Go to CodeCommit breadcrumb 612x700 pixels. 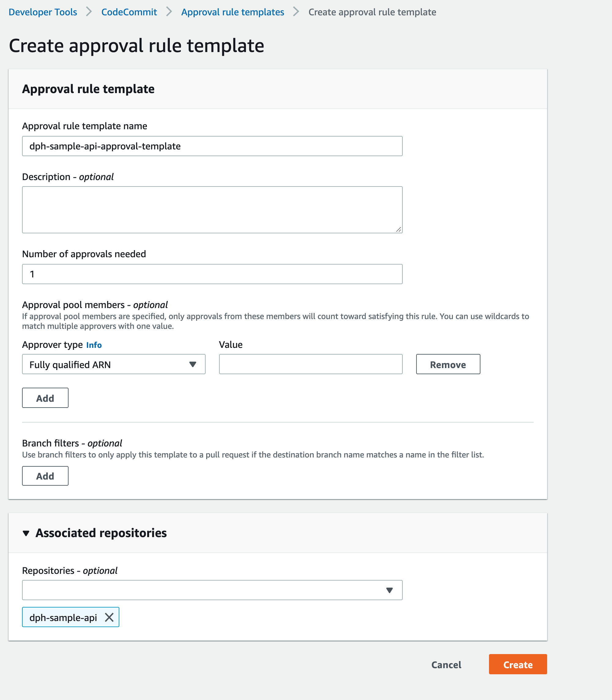129,12
